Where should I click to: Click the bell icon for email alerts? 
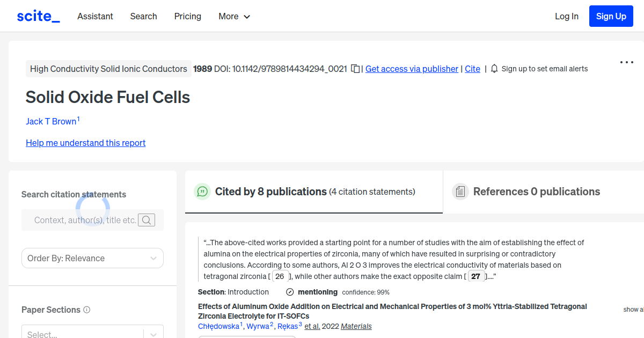tap(494, 69)
